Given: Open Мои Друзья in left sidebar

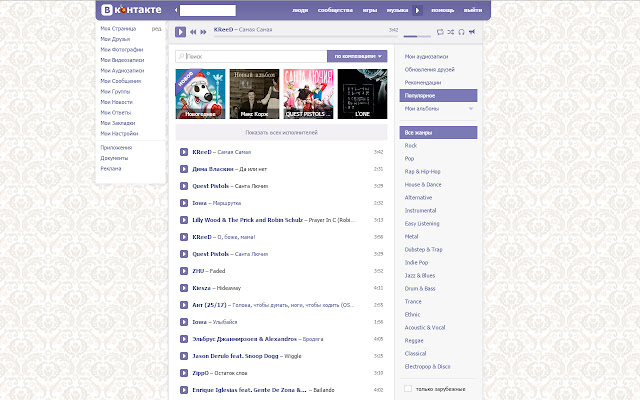Looking at the screenshot, I should (115, 39).
